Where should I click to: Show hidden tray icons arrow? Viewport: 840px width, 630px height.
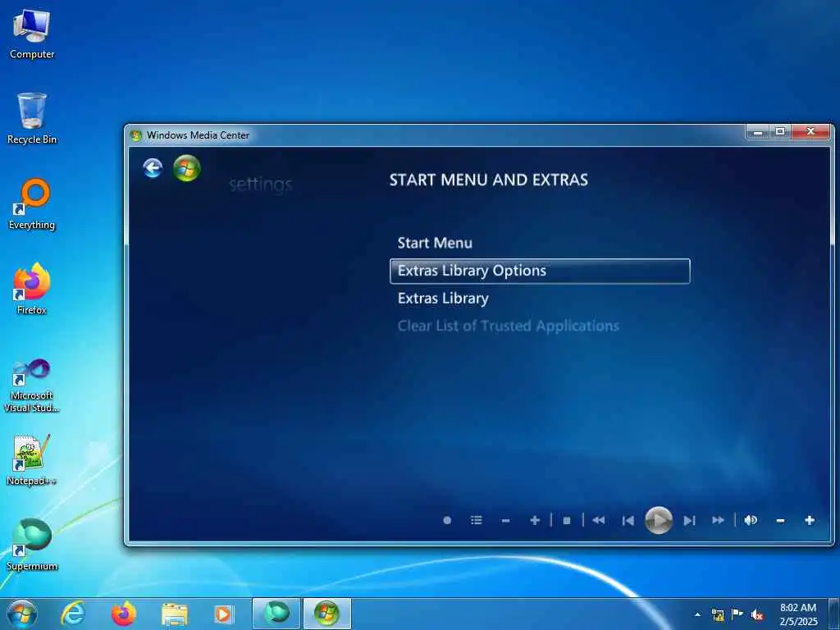tap(697, 614)
